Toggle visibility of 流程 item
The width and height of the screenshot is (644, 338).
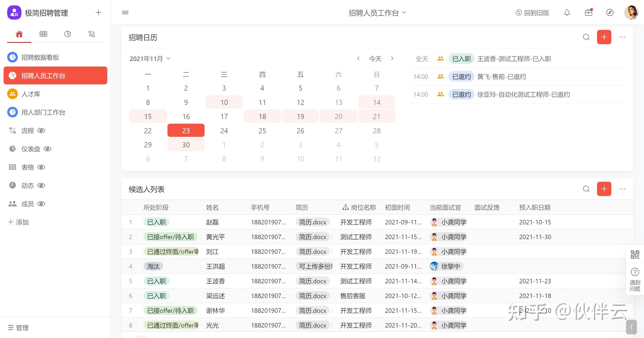(x=41, y=131)
